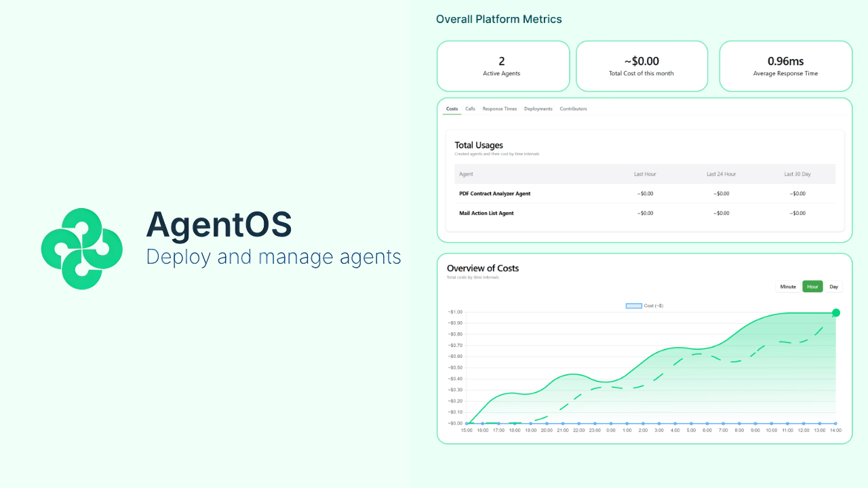This screenshot has width=868, height=488.
Task: Switch chart interval to Minute
Action: point(787,286)
